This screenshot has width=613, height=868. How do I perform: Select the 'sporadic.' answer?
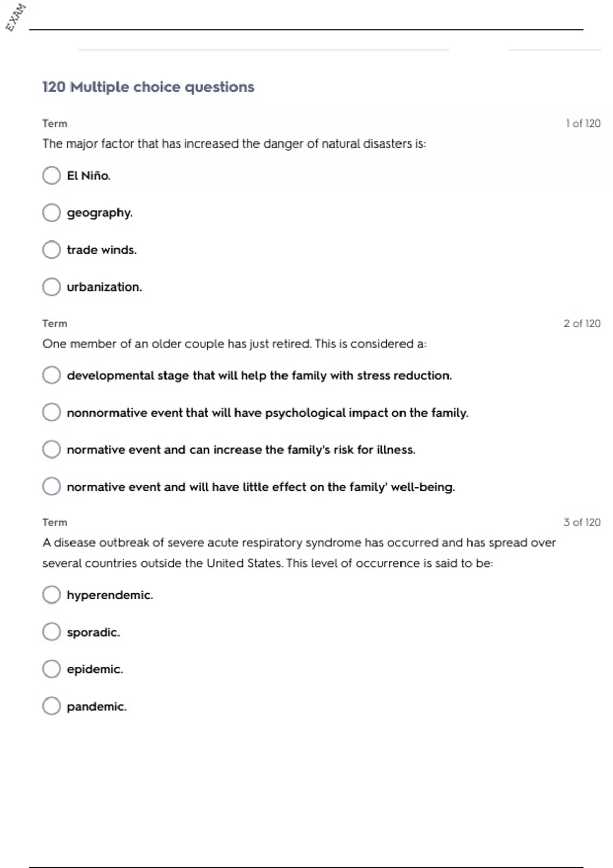[x=52, y=632]
